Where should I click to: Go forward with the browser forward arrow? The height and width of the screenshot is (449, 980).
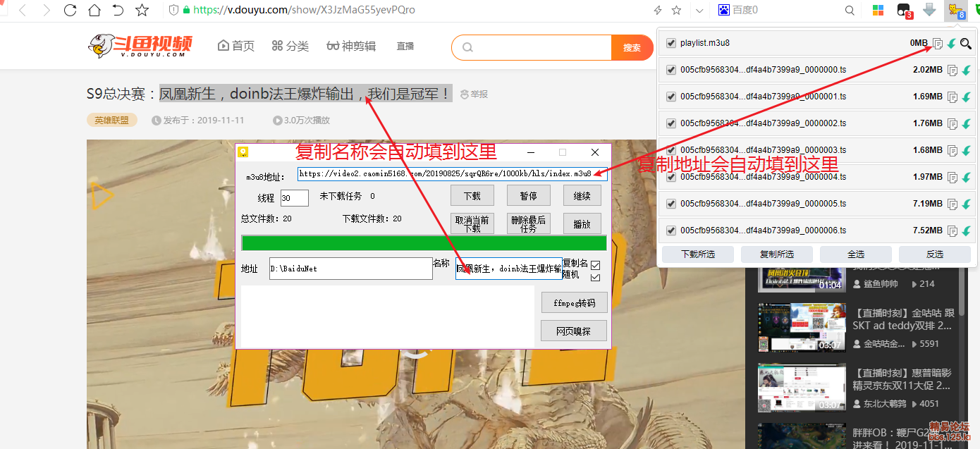pos(46,10)
